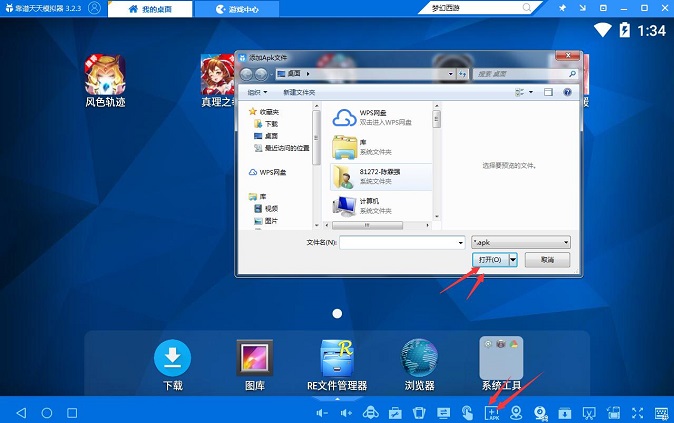Click the hand touch gesture icon
674x423 pixels.
(x=467, y=413)
